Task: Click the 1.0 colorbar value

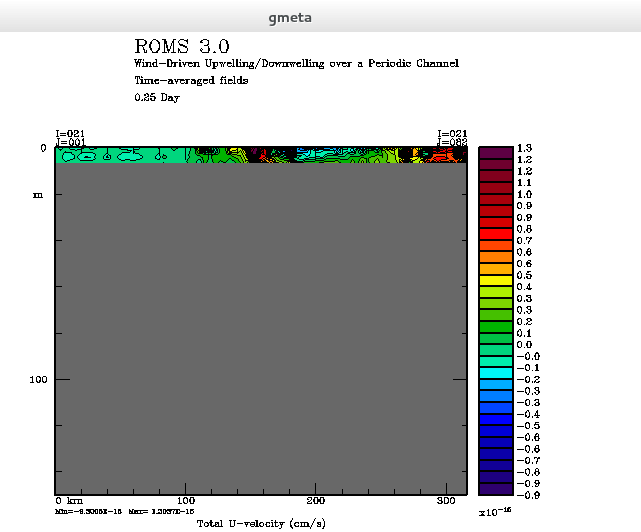Action: click(524, 194)
